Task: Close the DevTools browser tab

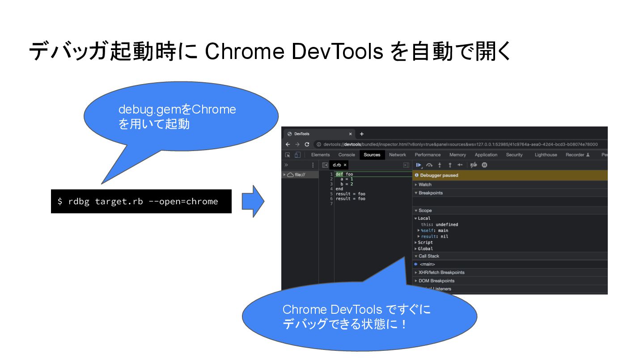Action: point(350,134)
